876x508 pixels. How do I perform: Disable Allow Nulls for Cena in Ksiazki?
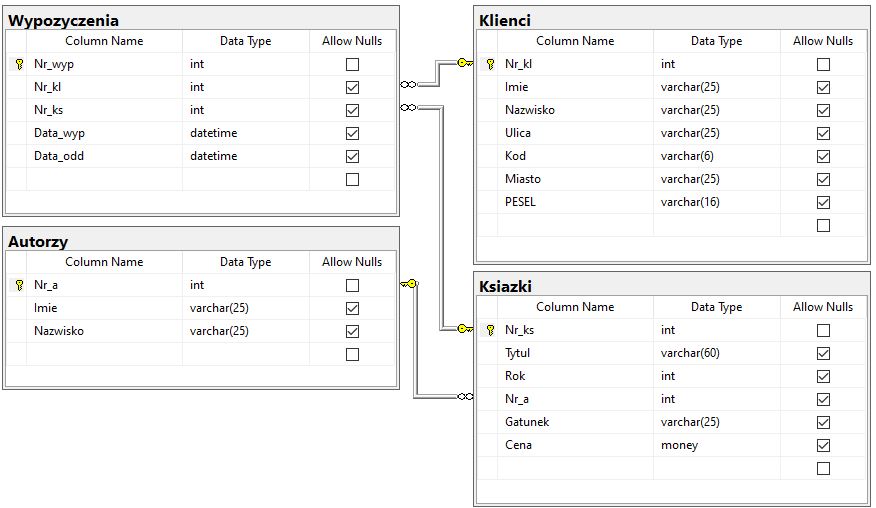823,445
